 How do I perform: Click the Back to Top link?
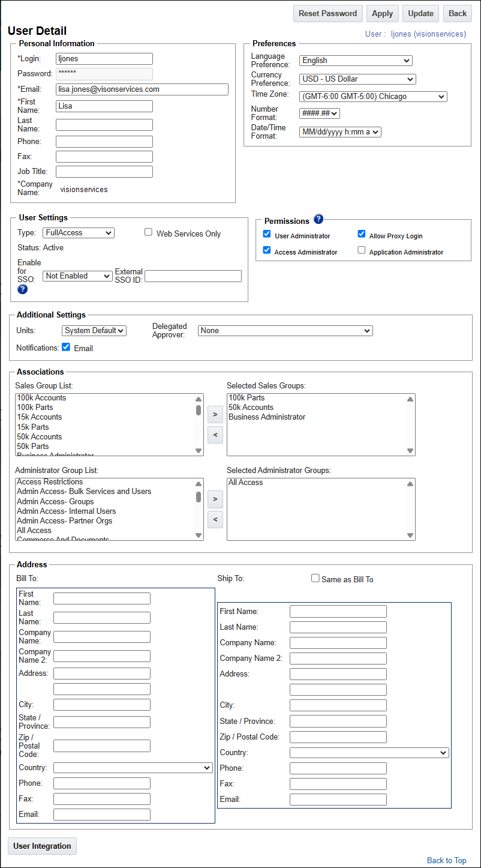446,860
